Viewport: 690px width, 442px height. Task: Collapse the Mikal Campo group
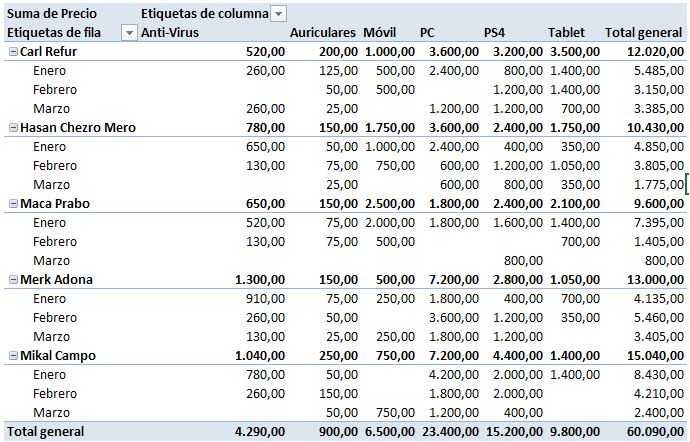click(14, 356)
